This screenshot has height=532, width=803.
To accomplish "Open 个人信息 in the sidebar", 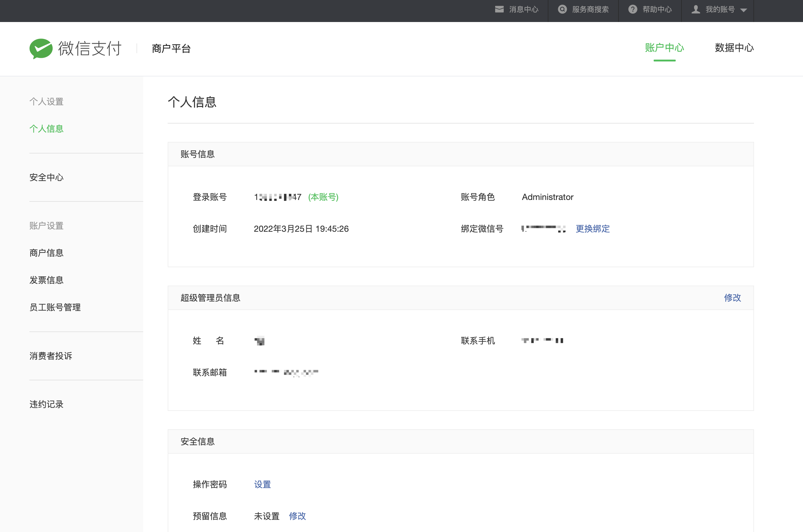I will point(47,129).
